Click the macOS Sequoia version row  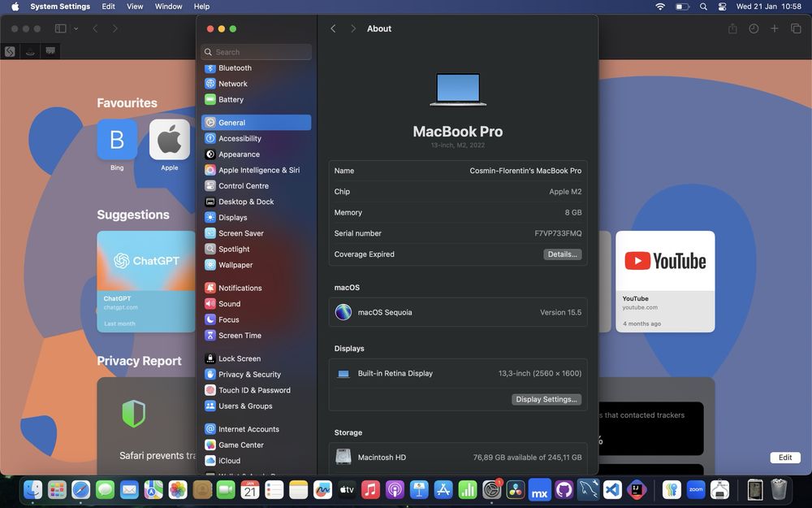[x=458, y=312]
